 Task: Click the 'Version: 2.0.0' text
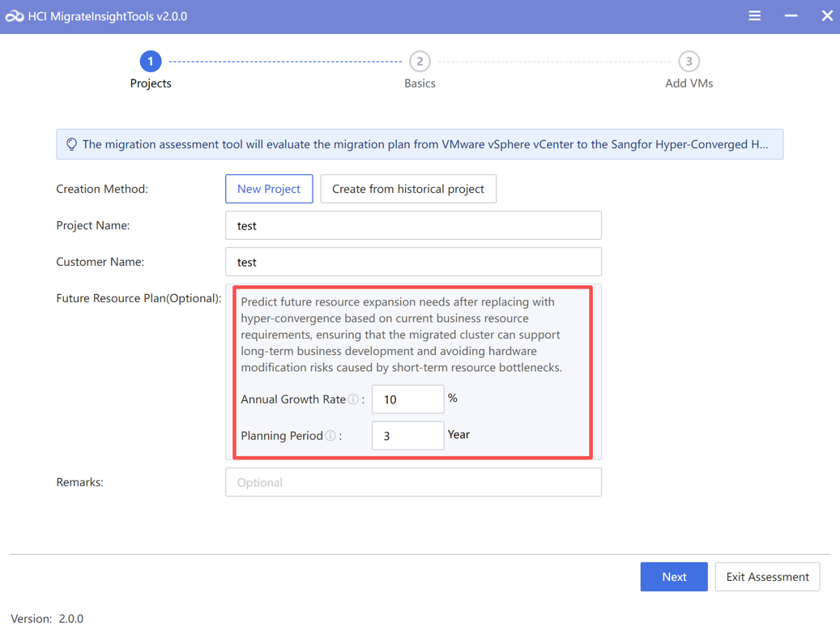tap(47, 618)
